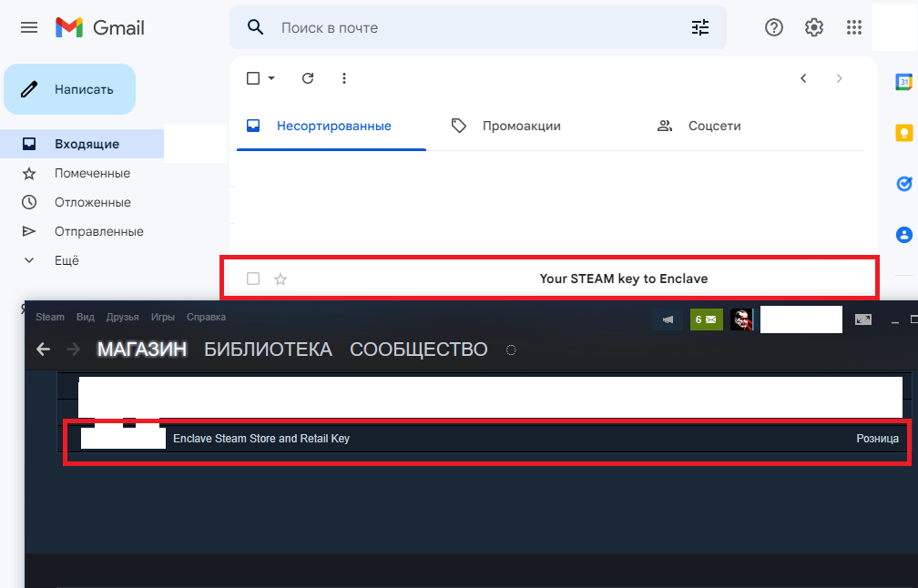918x588 pixels.
Task: Go to Steam МАГАЗИН section
Action: 142,350
